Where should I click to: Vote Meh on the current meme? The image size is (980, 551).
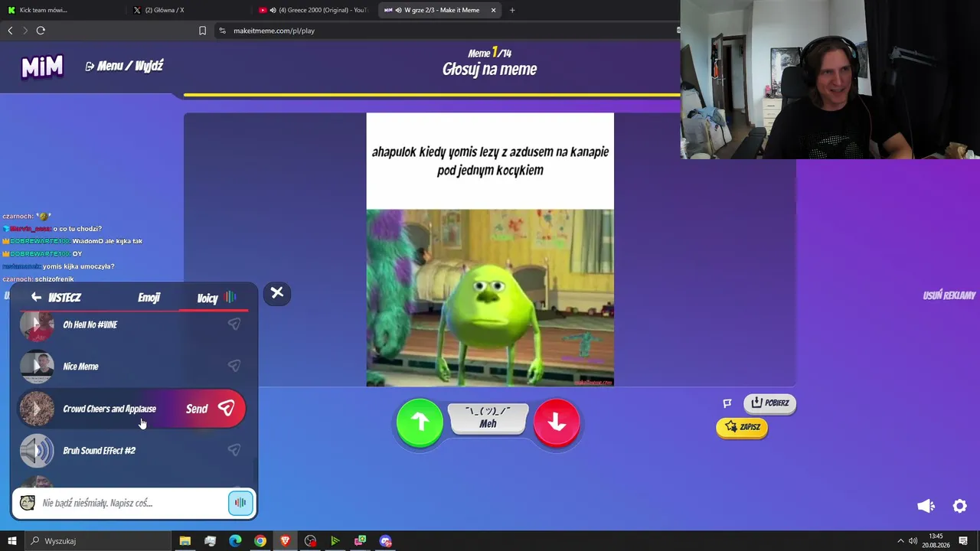(x=488, y=419)
